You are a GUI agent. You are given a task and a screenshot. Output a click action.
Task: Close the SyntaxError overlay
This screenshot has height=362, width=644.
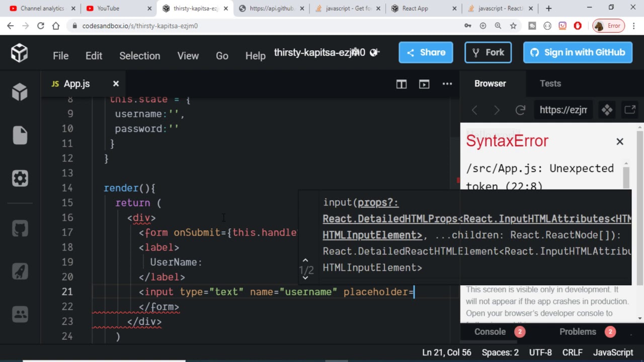tap(620, 142)
